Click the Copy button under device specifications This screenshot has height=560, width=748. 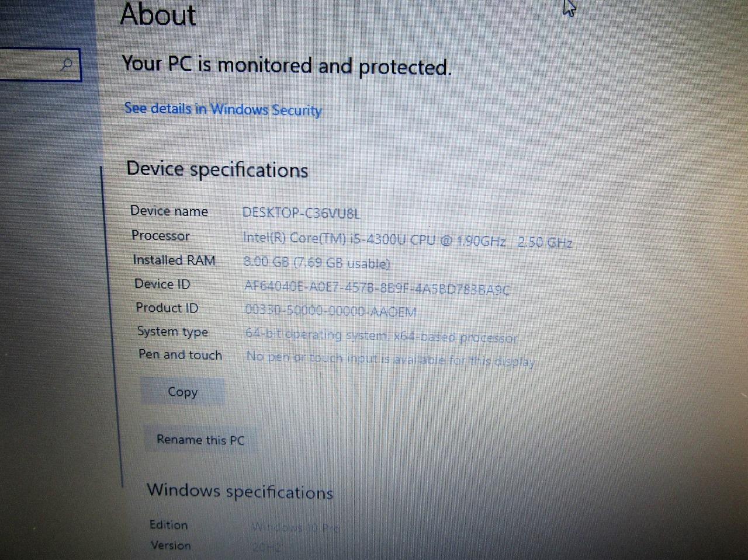[182, 392]
